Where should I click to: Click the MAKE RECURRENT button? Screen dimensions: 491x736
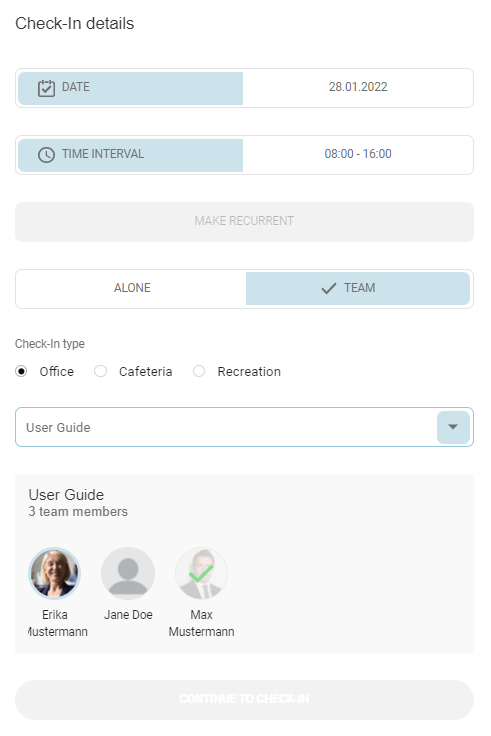click(244, 222)
